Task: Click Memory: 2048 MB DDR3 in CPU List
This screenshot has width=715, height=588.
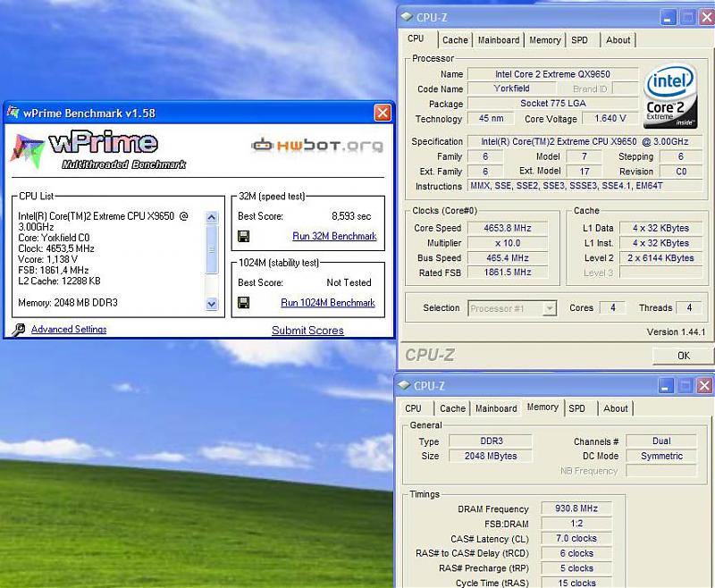Action: tap(68, 303)
